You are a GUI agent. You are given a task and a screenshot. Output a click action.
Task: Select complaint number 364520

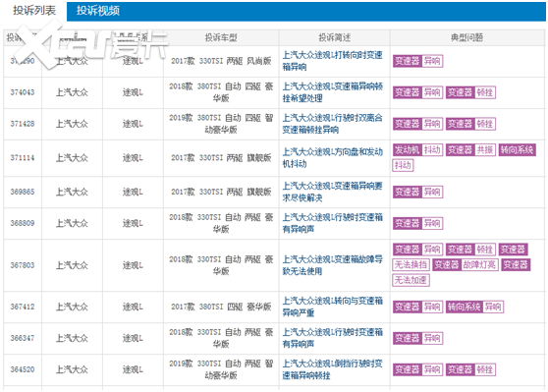[23, 369]
